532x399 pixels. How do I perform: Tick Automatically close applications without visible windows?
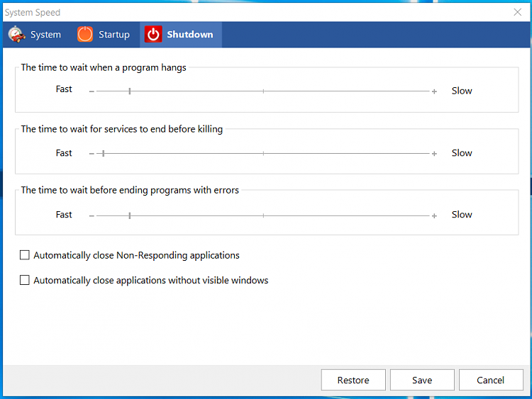[x=24, y=280]
